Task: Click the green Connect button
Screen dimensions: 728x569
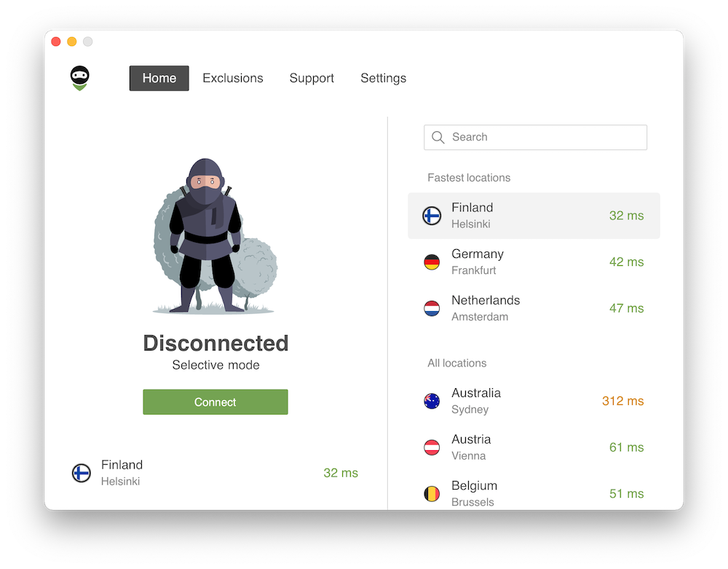Action: coord(215,401)
